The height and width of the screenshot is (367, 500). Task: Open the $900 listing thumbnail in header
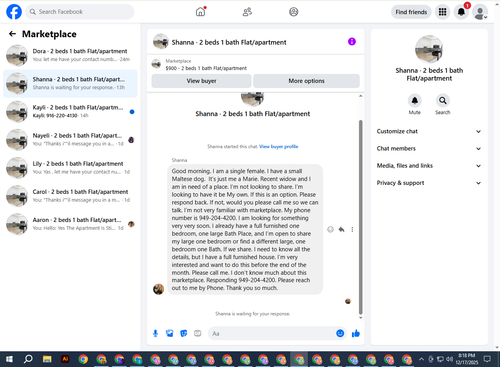click(156, 64)
